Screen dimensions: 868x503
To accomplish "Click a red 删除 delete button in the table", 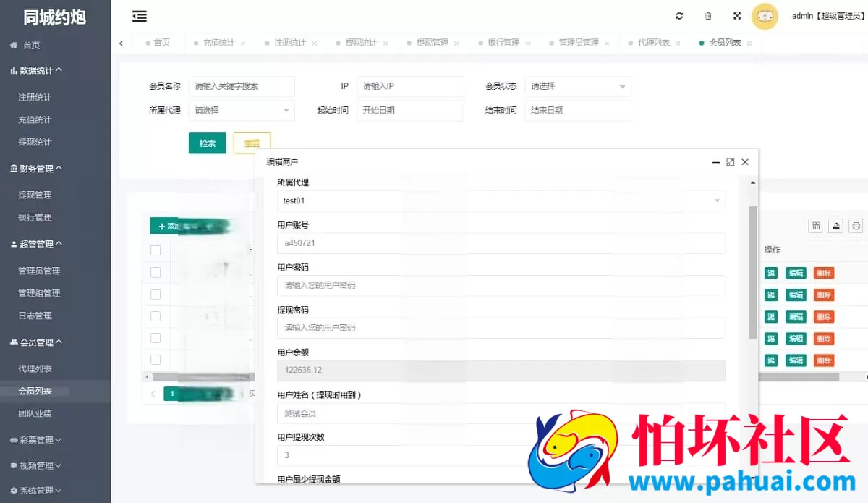I will (824, 273).
